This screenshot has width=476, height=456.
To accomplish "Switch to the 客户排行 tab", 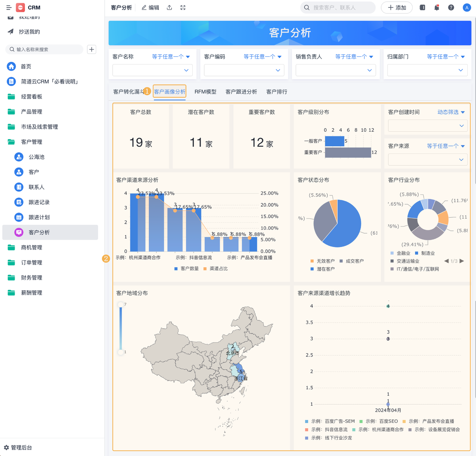I will point(276,92).
